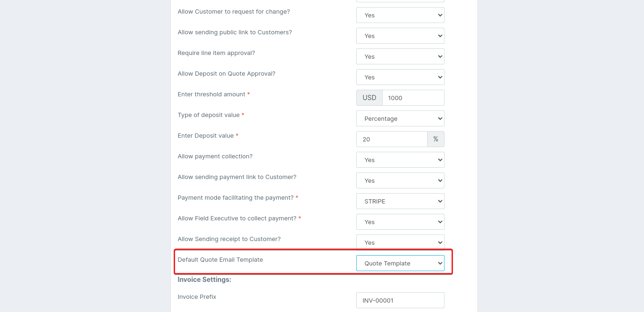Click the threshold amount input field
Viewport: 644px width, 312px height.
(413, 98)
